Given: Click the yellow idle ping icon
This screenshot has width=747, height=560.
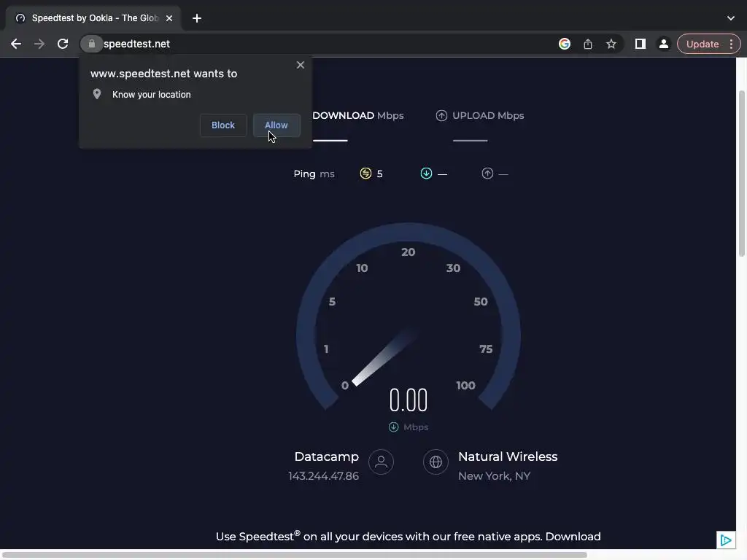Looking at the screenshot, I should click(365, 174).
